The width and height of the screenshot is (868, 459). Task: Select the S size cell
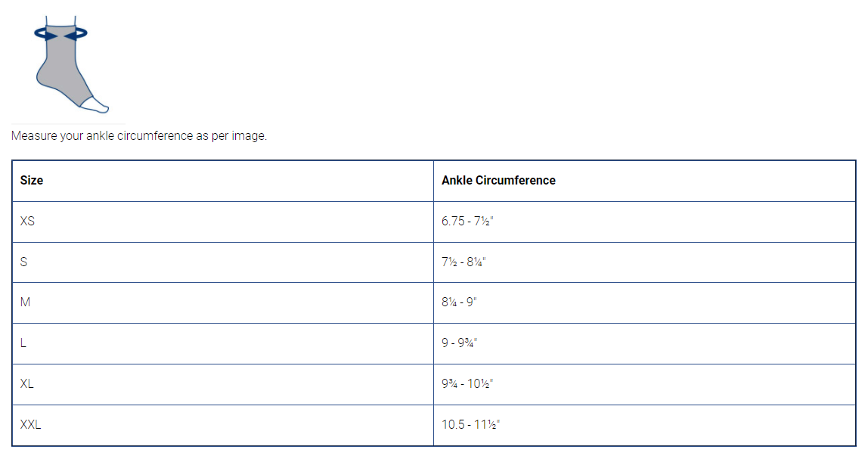click(x=24, y=262)
